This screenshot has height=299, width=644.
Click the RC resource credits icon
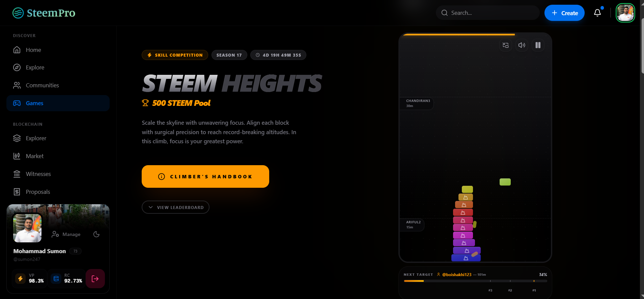click(x=56, y=278)
